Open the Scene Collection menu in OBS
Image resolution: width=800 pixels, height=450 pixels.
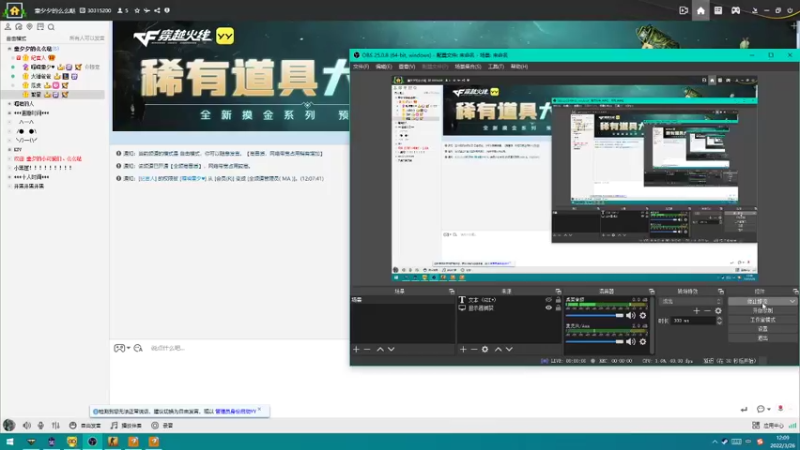[468, 66]
